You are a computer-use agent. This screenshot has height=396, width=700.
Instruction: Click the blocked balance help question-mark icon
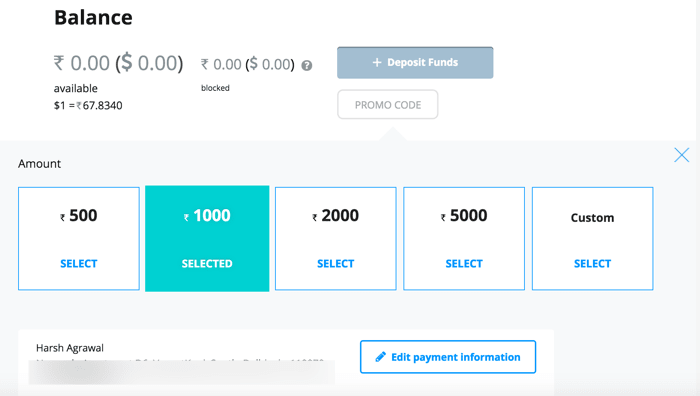pos(307,66)
